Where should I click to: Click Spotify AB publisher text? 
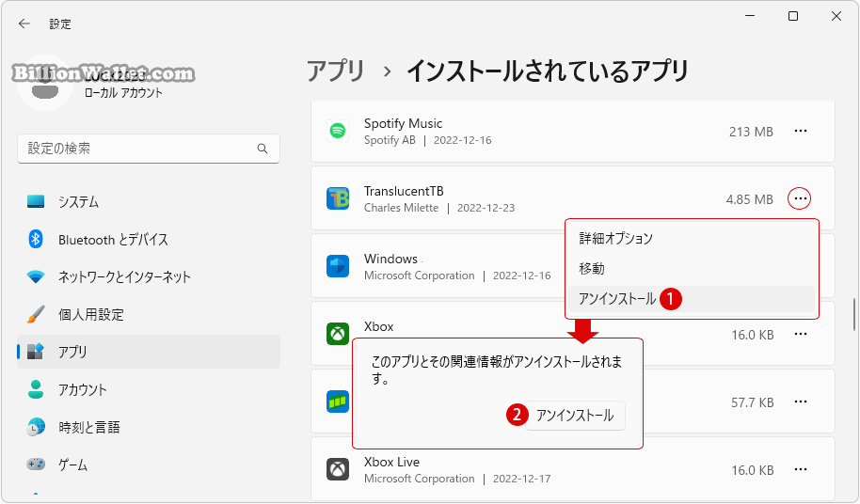(x=390, y=140)
